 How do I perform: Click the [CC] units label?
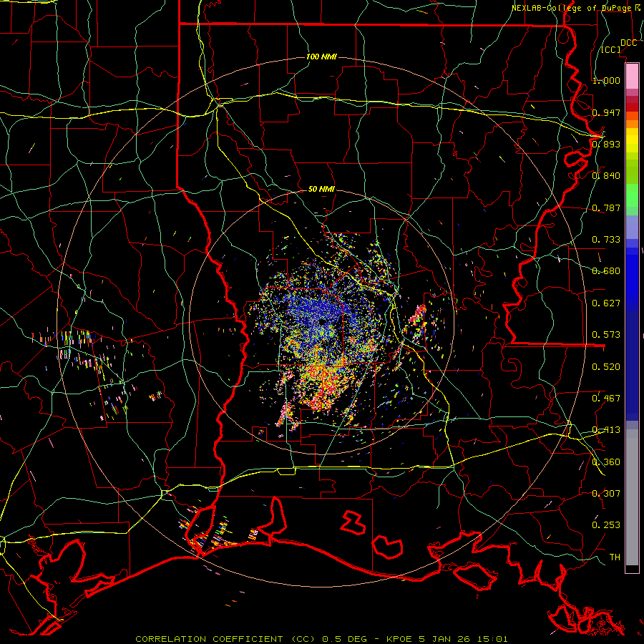point(611,49)
